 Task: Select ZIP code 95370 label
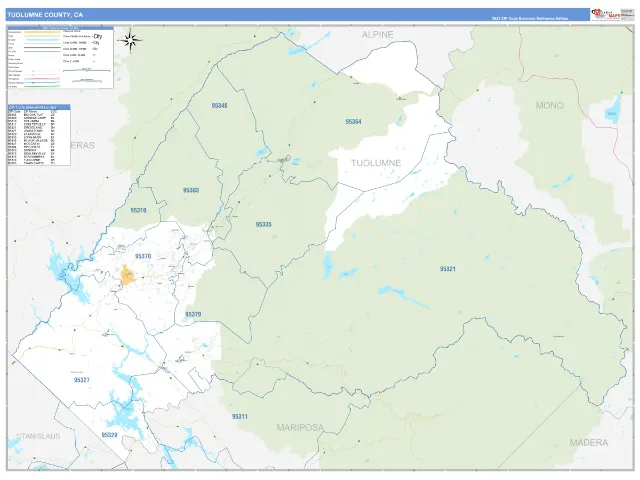pos(143,256)
